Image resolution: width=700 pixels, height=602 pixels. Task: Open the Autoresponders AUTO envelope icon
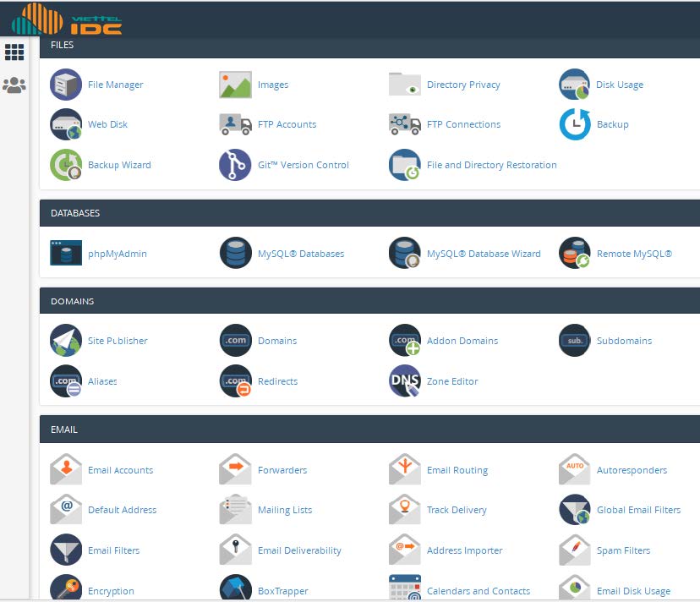point(574,469)
